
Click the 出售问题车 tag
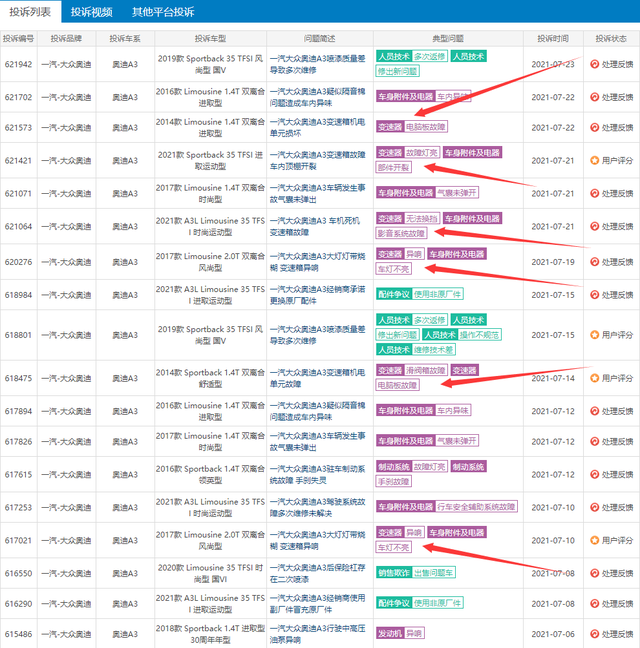434,574
